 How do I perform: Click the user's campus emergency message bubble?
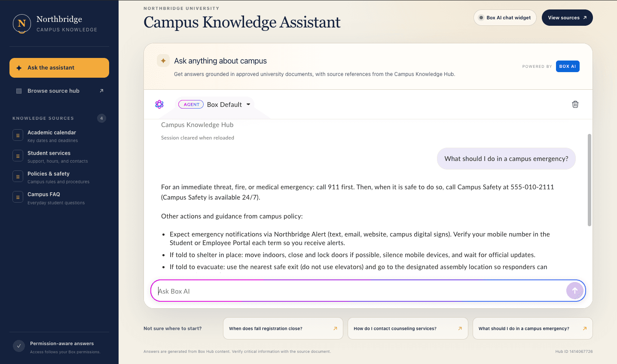click(506, 159)
